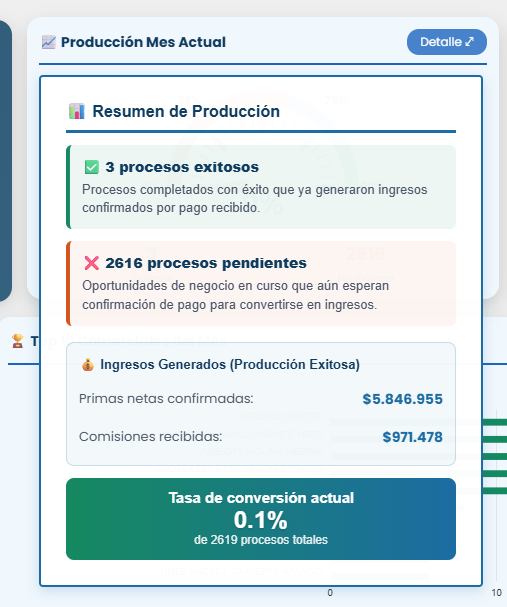507x607 pixels.
Task: Select the $971.478 comisiones value
Action: [413, 437]
